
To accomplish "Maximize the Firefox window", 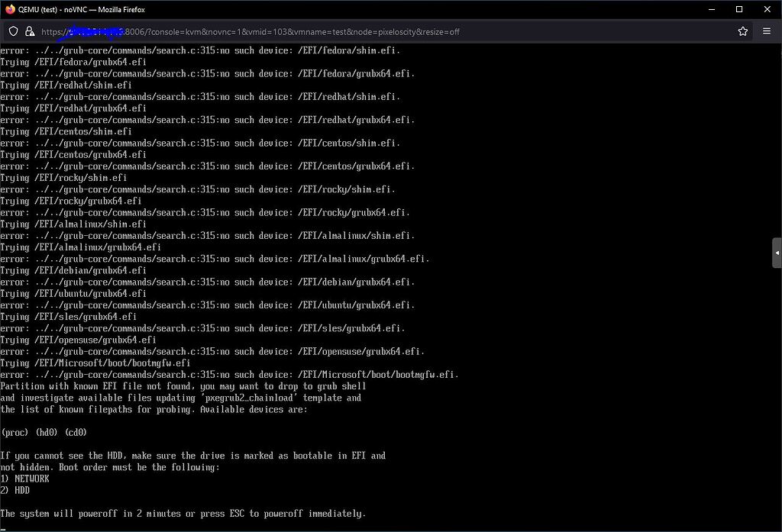I will tap(739, 9).
